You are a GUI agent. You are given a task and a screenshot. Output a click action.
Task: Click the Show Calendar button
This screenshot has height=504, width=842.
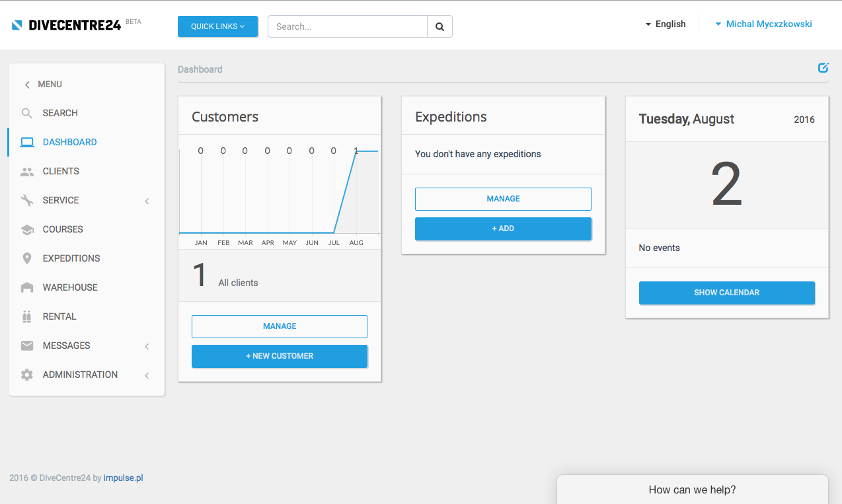pyautogui.click(x=726, y=293)
